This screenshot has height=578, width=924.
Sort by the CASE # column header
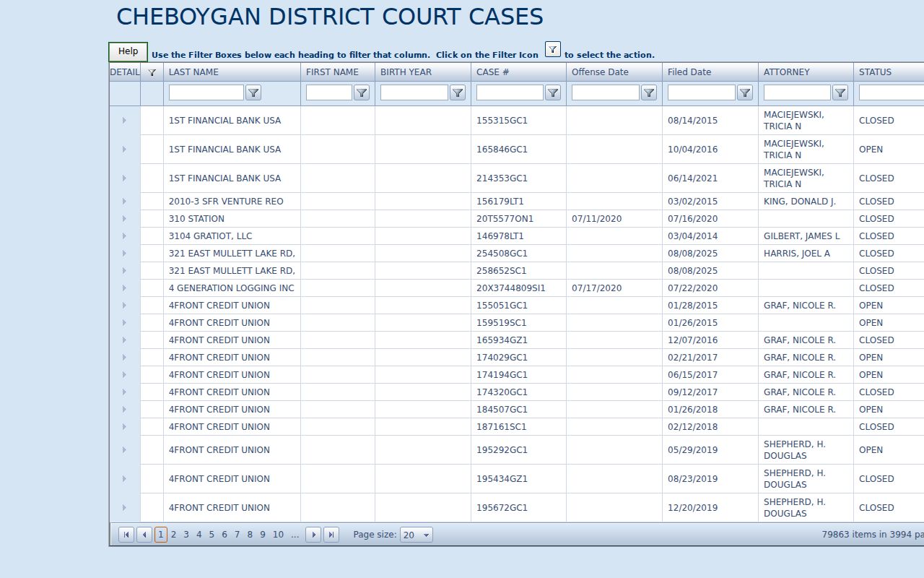(x=493, y=72)
